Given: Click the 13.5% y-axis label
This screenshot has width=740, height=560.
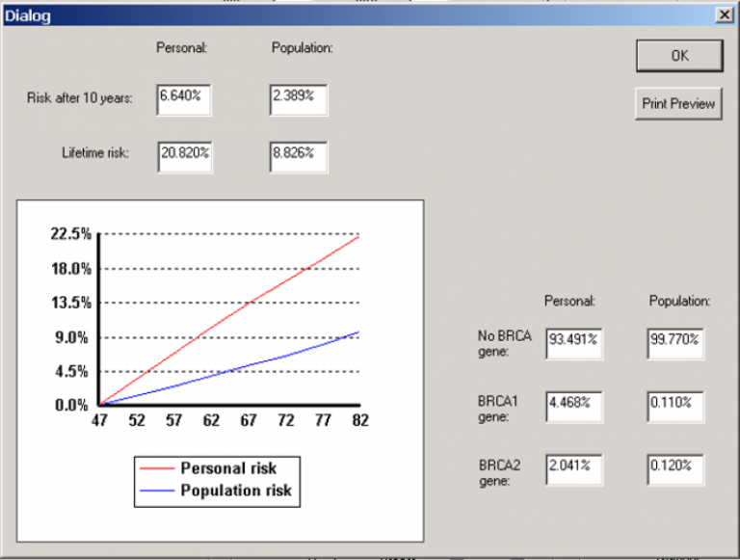Looking at the screenshot, I should (71, 303).
